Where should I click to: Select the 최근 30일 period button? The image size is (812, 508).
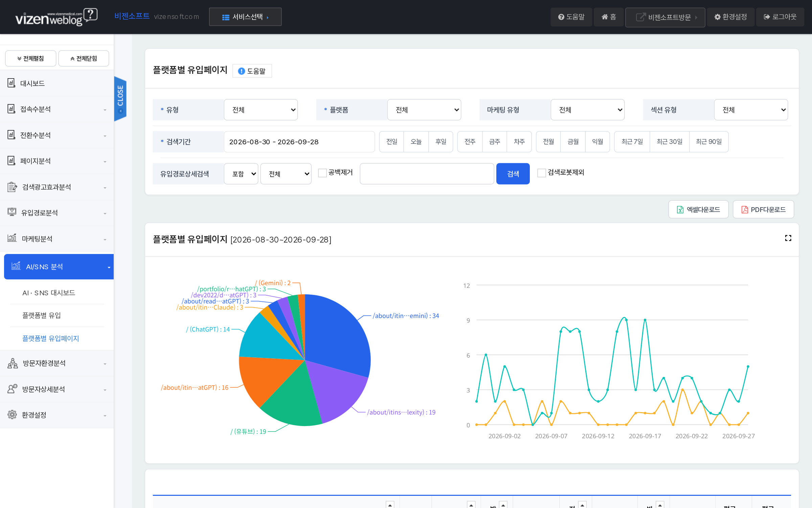[x=669, y=142]
